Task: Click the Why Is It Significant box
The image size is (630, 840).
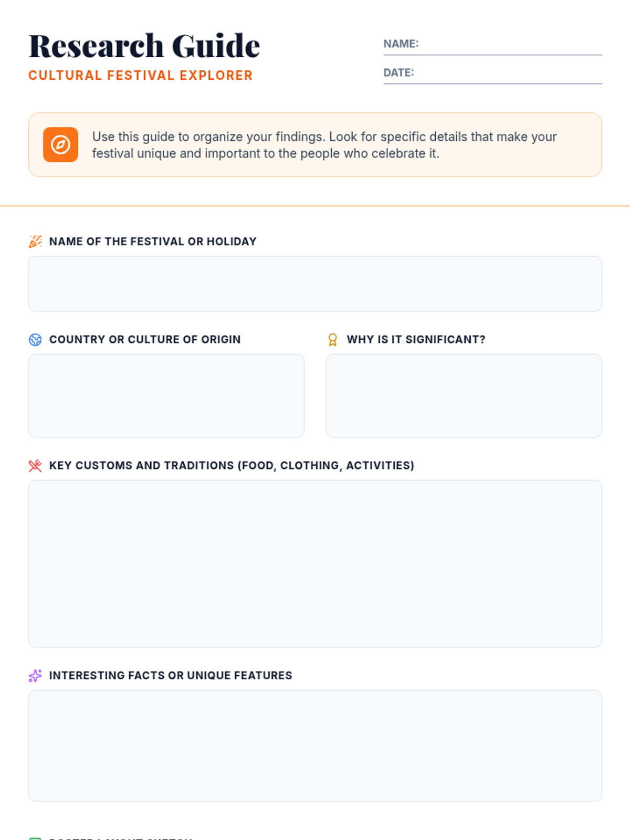Action: tap(464, 396)
